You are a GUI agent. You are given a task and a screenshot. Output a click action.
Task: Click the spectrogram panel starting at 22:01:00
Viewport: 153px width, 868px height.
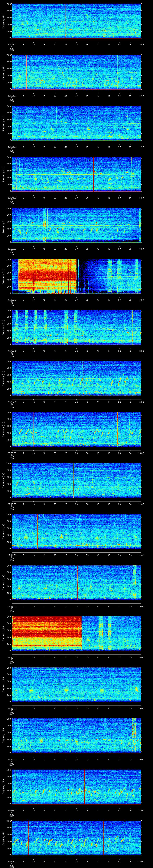coord(77,21)
